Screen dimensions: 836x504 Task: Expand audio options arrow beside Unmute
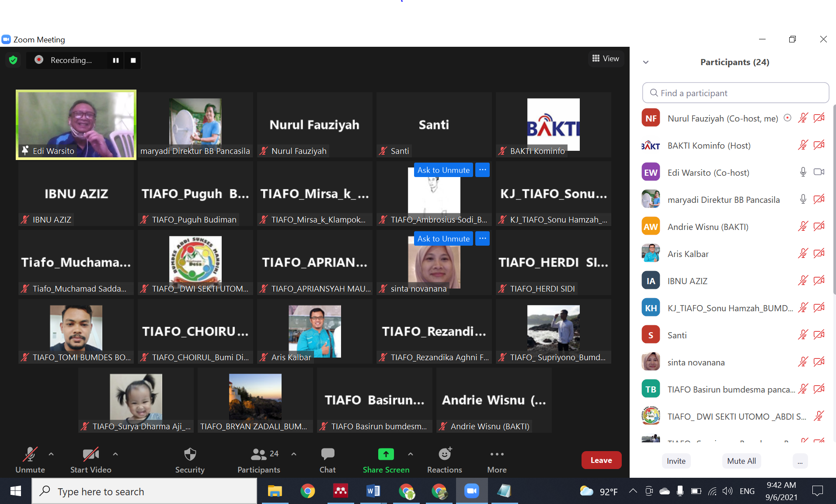(51, 454)
